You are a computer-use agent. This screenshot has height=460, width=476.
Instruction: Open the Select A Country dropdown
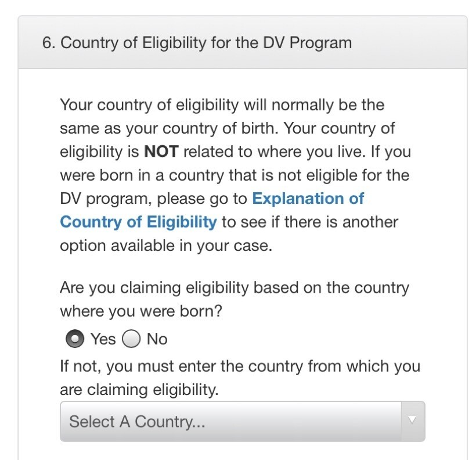[242, 421]
